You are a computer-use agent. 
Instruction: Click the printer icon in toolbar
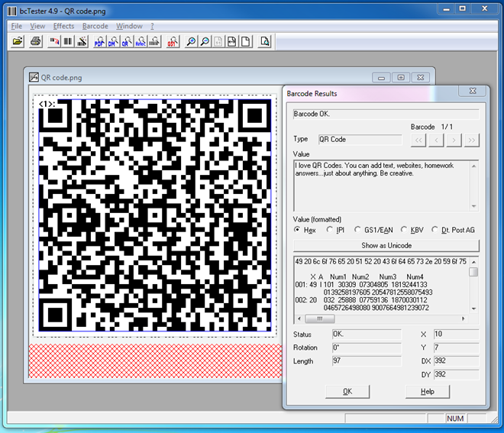pos(36,41)
